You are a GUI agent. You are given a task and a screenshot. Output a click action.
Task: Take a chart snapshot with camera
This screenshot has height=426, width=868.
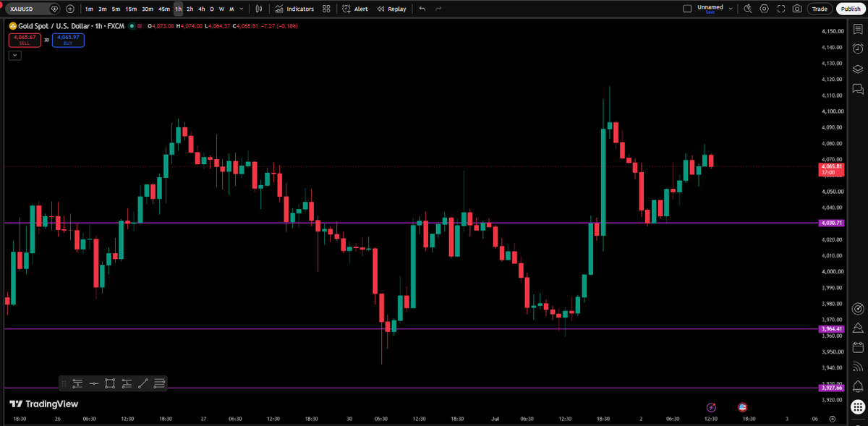click(x=797, y=9)
